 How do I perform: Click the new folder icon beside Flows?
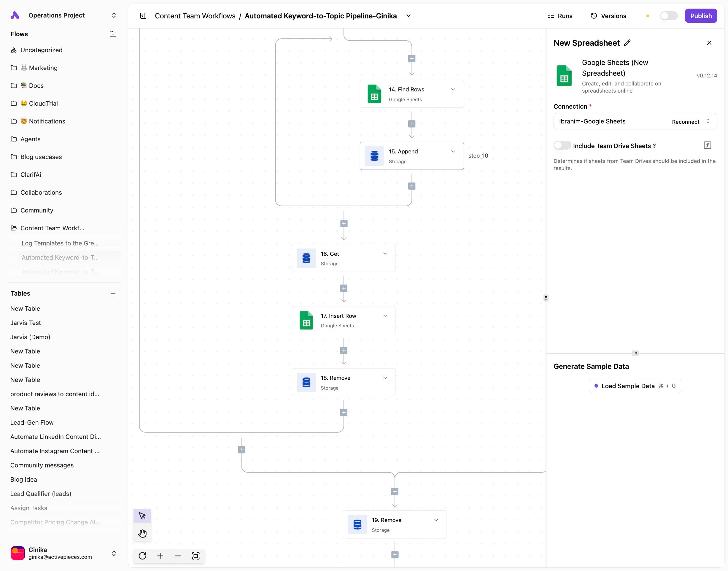pos(113,34)
